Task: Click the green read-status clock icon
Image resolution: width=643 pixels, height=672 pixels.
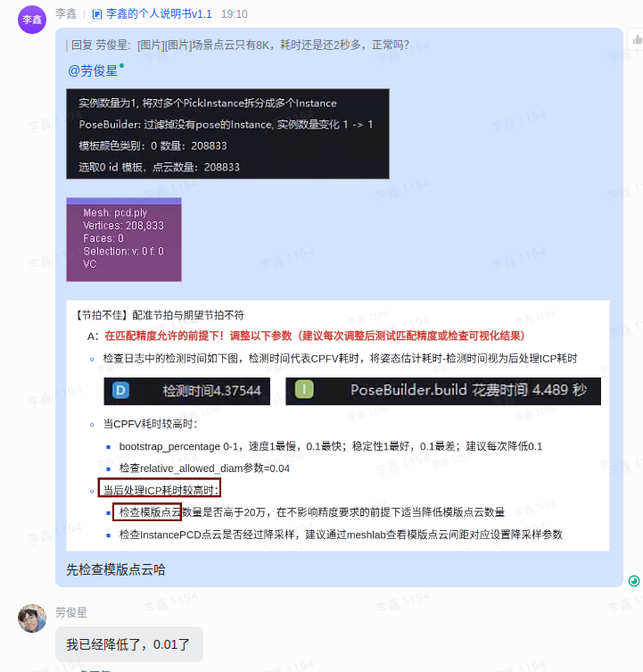Action: [633, 581]
